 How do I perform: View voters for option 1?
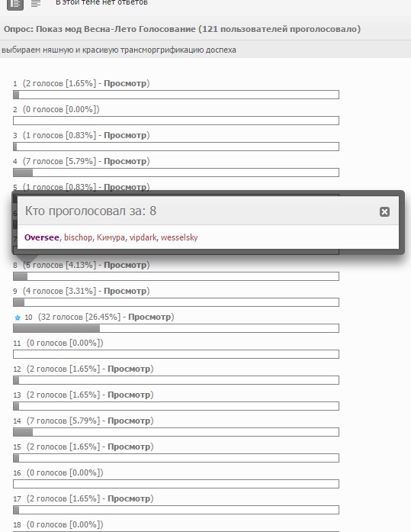[125, 83]
